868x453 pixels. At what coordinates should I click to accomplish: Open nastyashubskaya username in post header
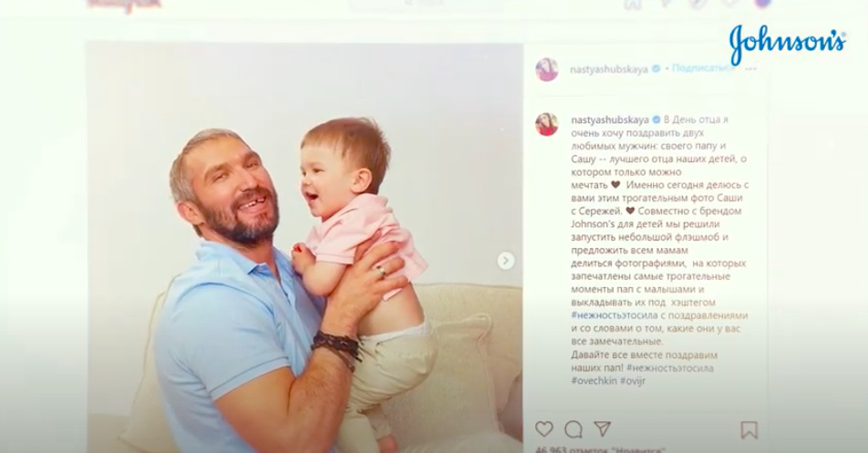609,69
